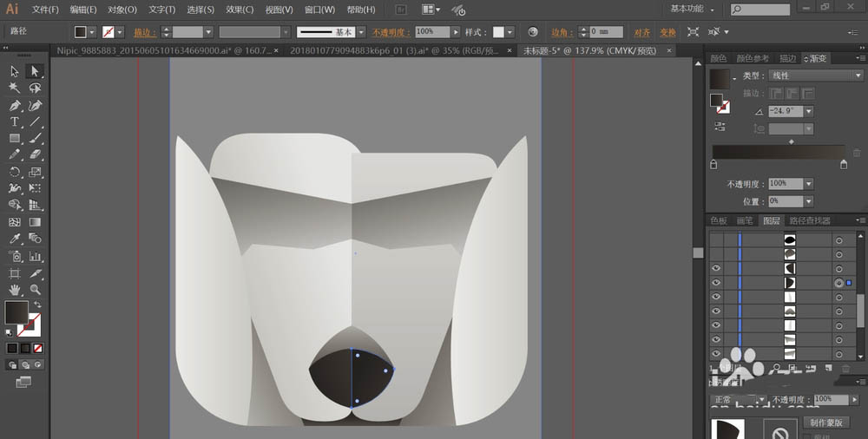
Task: Select the Selection tool (black arrow)
Action: [15, 71]
